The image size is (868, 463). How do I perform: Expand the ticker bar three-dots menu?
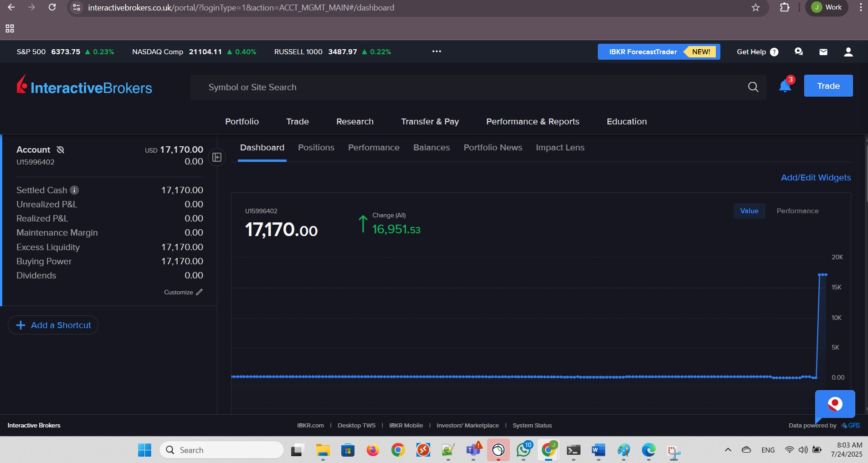tap(437, 51)
